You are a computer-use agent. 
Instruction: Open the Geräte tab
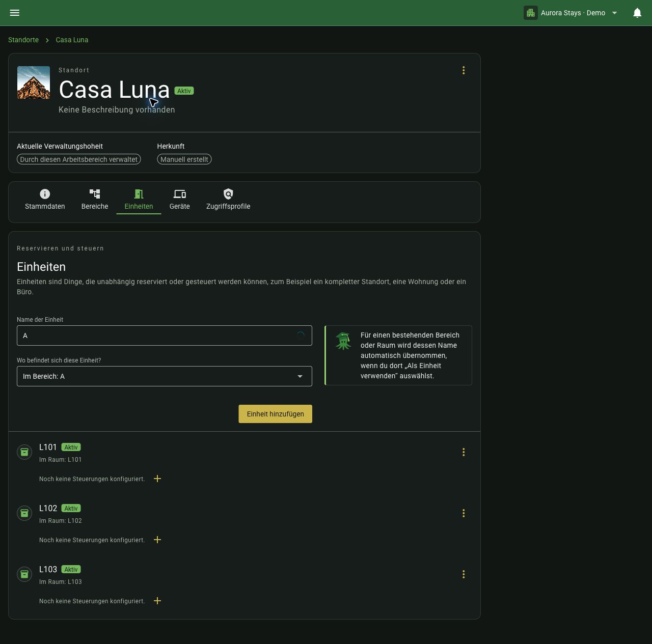pyautogui.click(x=180, y=200)
